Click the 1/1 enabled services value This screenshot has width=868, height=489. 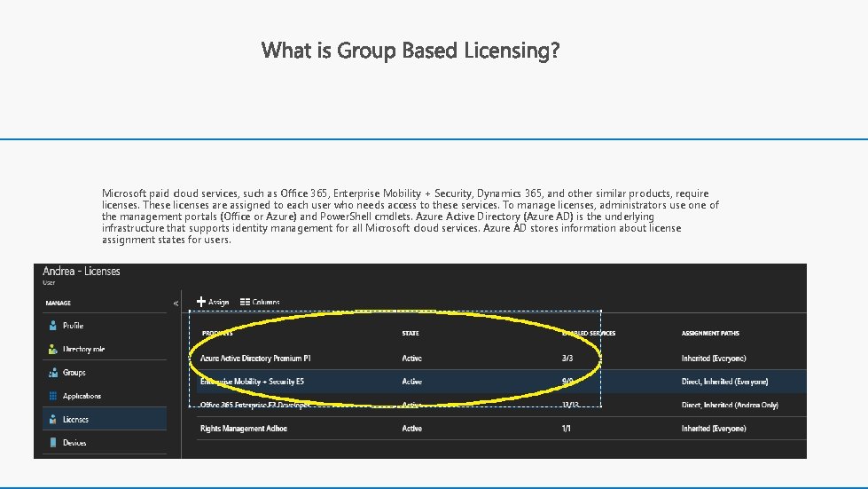coord(566,429)
